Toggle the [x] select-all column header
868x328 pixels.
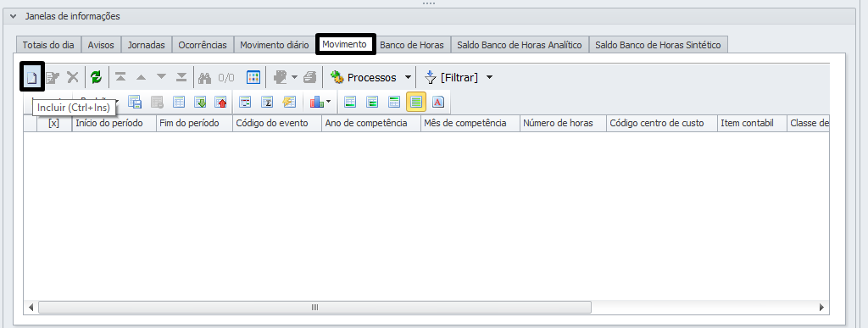pos(53,124)
